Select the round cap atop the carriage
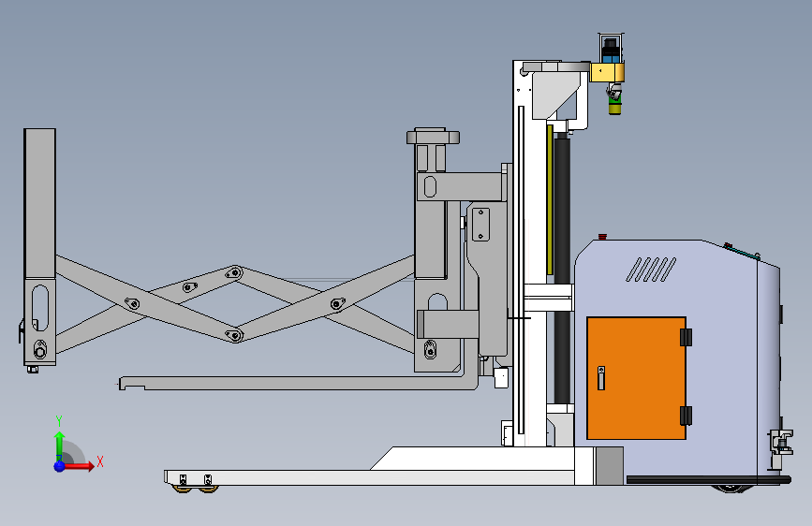 pyautogui.click(x=433, y=137)
